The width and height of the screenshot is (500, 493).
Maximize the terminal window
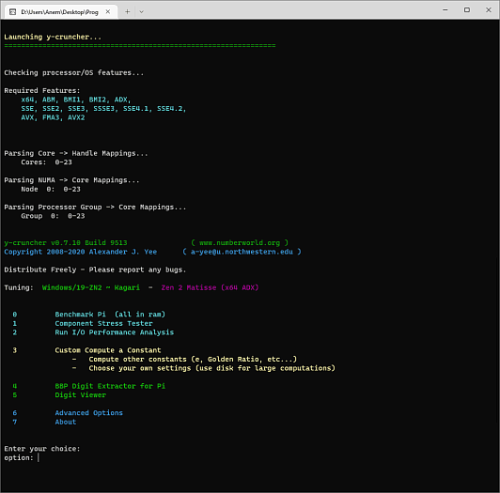(467, 10)
